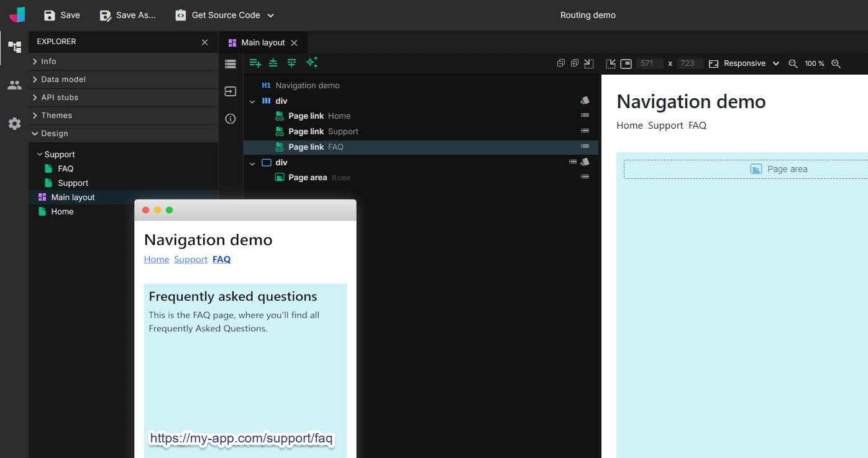Click the viewport width field showing 571

(x=649, y=63)
